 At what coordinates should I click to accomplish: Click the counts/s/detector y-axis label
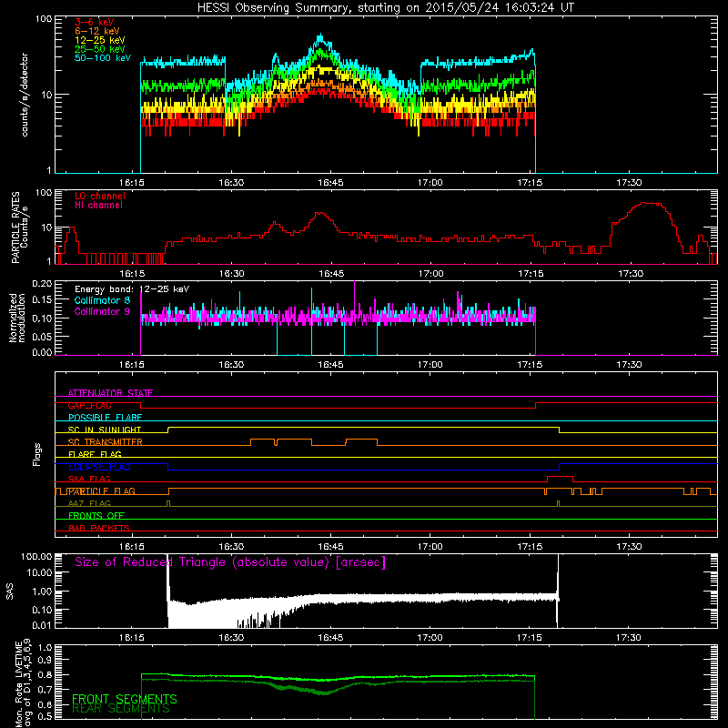pos(25,95)
